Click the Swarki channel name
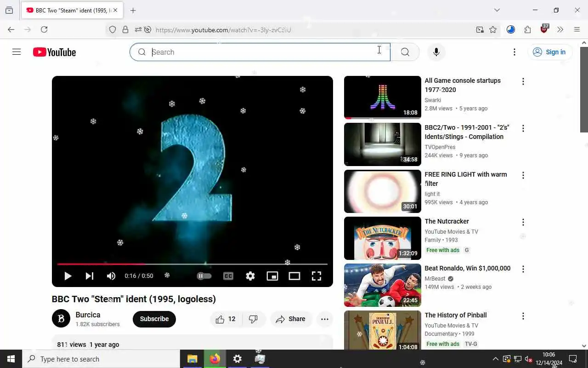Image resolution: width=588 pixels, height=368 pixels. pyautogui.click(x=433, y=100)
